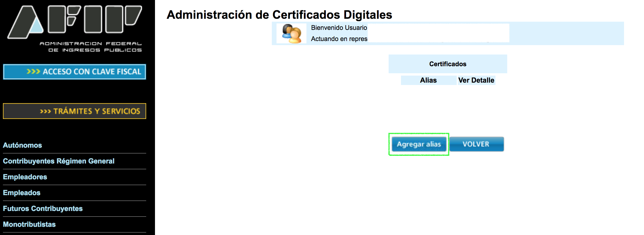This screenshot has height=235, width=644.
Task: Open Contribuyentes Régimen General link
Action: pyautogui.click(x=59, y=161)
